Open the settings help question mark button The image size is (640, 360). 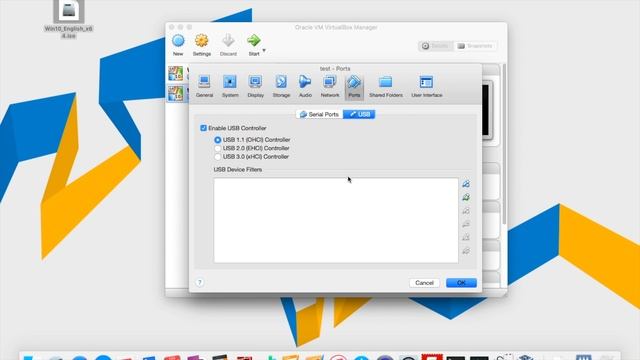coord(200,282)
